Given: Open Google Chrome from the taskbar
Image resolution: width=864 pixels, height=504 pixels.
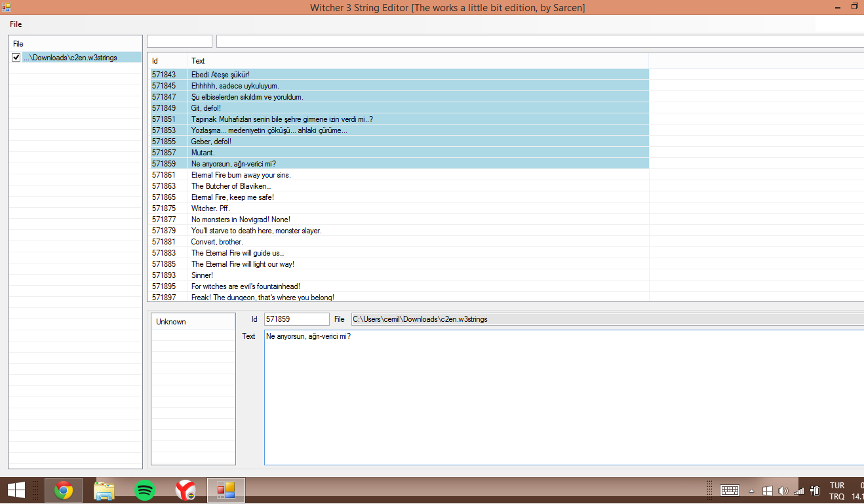Looking at the screenshot, I should (64, 490).
